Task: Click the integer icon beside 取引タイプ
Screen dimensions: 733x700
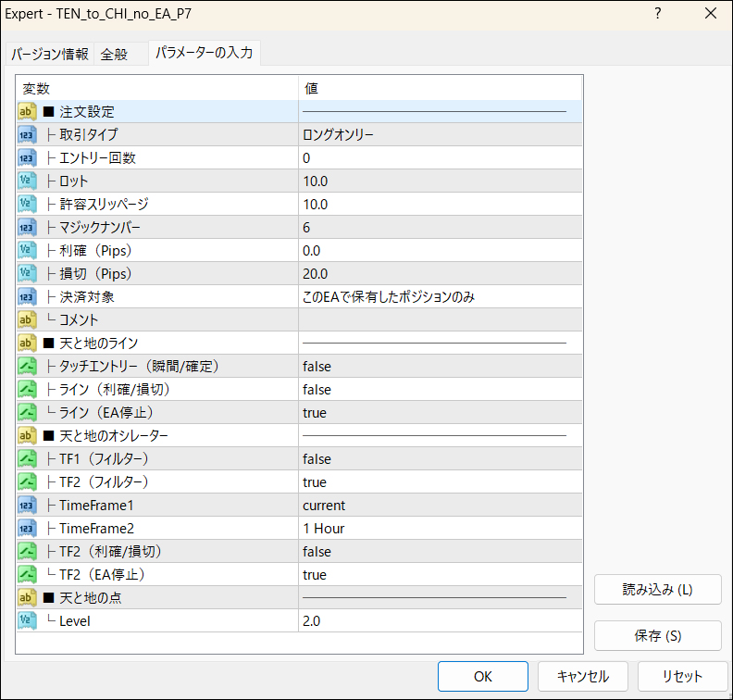Action: point(27,134)
